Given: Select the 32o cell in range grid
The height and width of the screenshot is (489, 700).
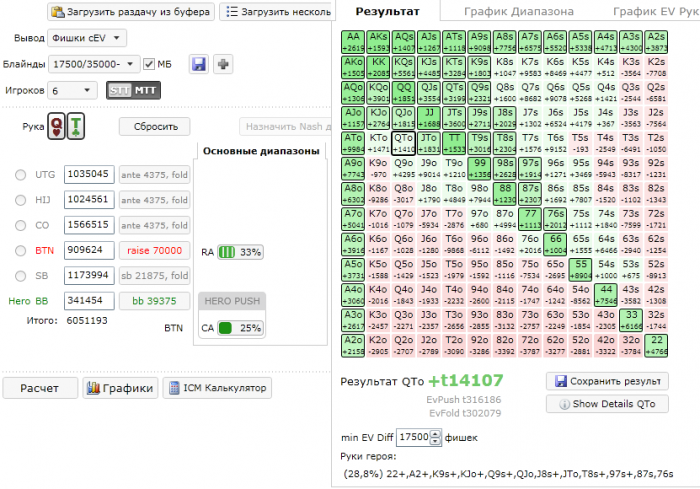Looking at the screenshot, I should (631, 346).
